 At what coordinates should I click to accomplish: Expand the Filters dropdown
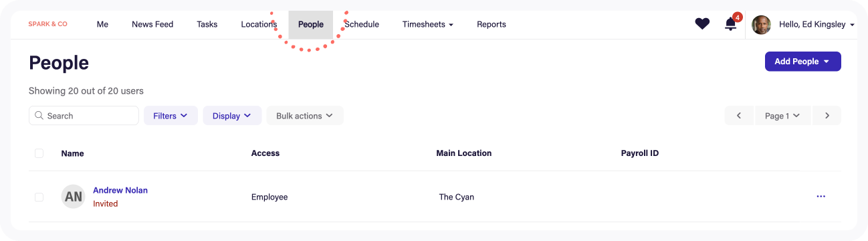[x=171, y=116]
